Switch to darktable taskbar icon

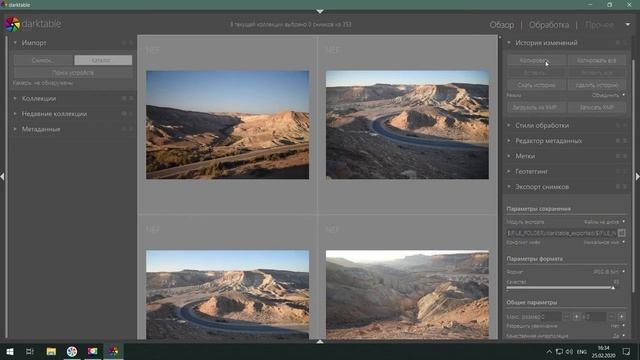point(113,351)
